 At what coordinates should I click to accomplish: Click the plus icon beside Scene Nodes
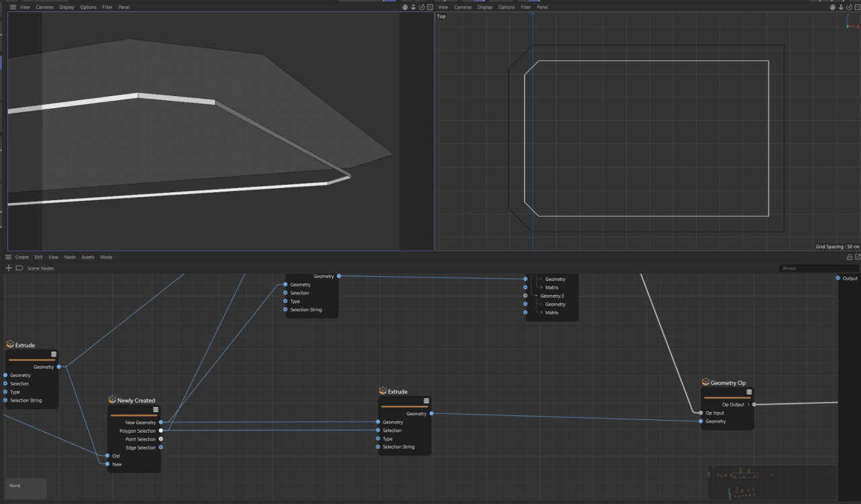(x=9, y=268)
